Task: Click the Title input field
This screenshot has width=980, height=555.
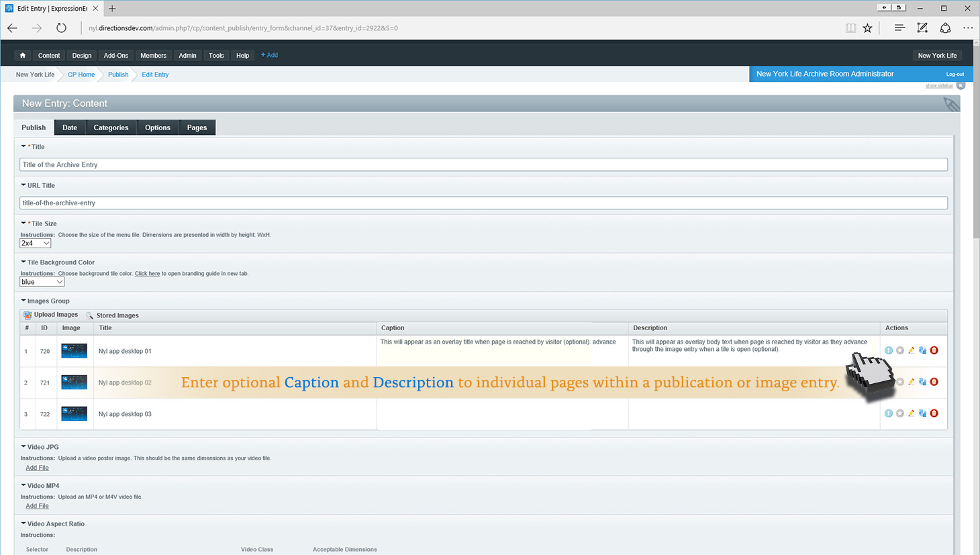Action: 483,164
